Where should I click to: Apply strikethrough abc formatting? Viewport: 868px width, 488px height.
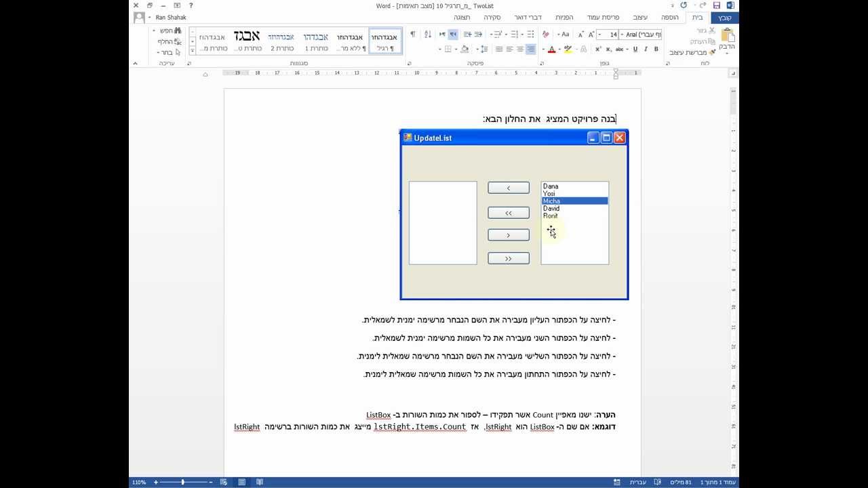point(619,49)
